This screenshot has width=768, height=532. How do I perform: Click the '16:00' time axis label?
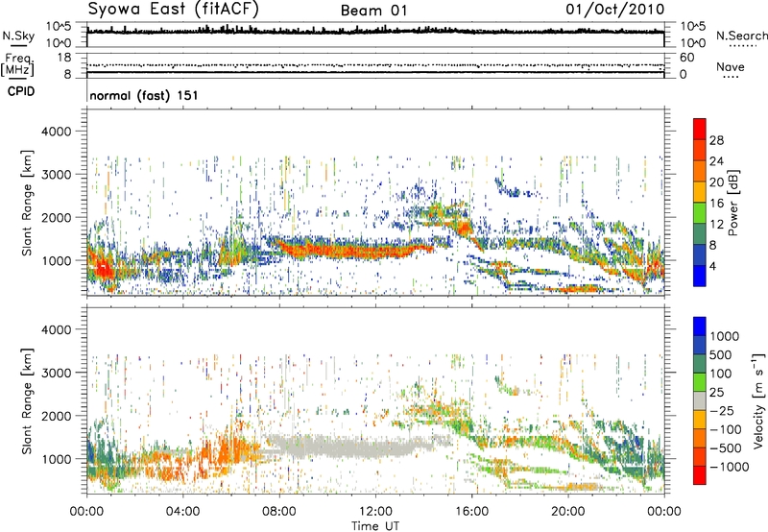coord(471,512)
